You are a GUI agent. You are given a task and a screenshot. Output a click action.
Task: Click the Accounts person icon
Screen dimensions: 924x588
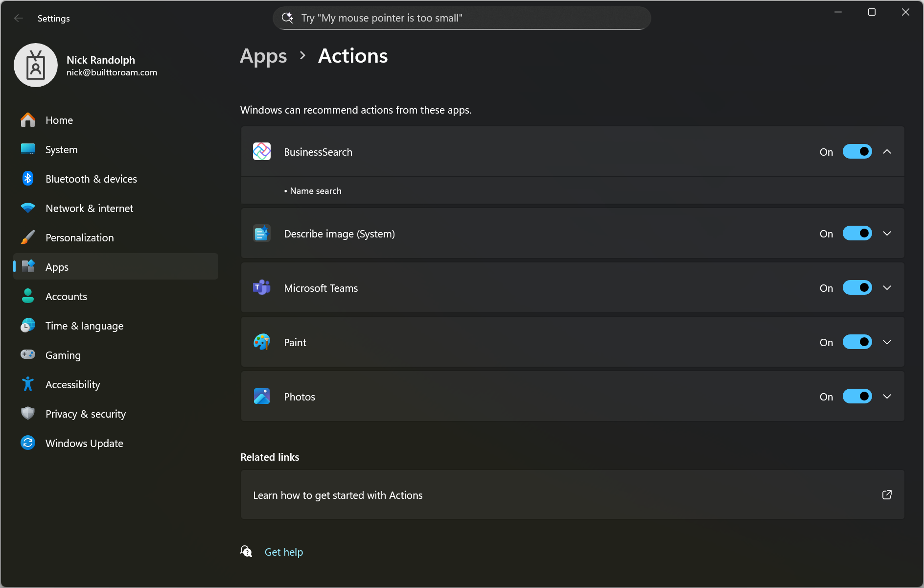point(28,296)
